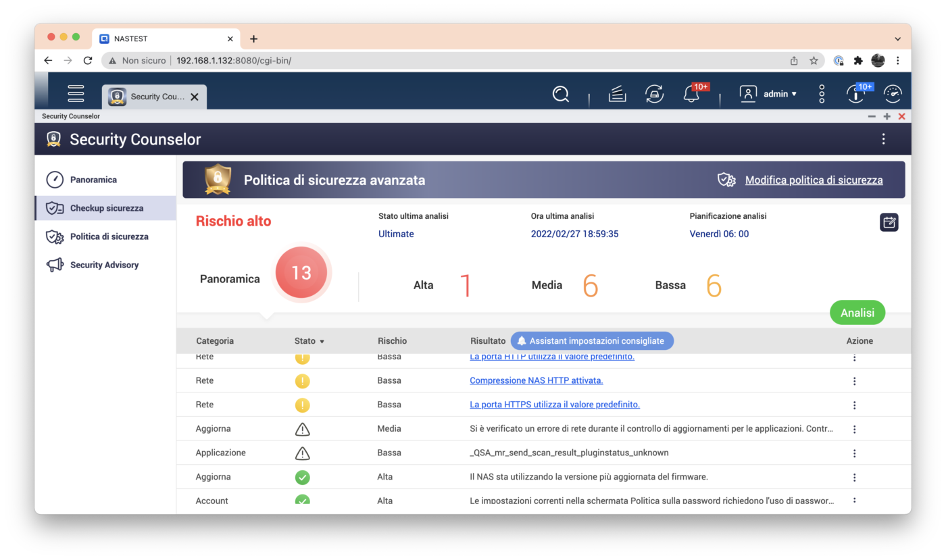Click the analysis schedule edit icon
The height and width of the screenshot is (560, 946).
click(889, 222)
